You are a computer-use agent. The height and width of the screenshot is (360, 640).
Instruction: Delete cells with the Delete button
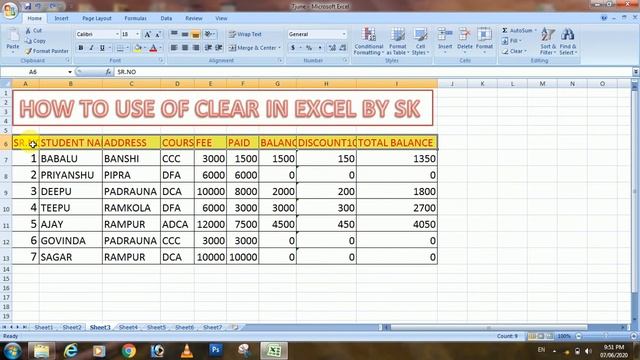(x=464, y=40)
